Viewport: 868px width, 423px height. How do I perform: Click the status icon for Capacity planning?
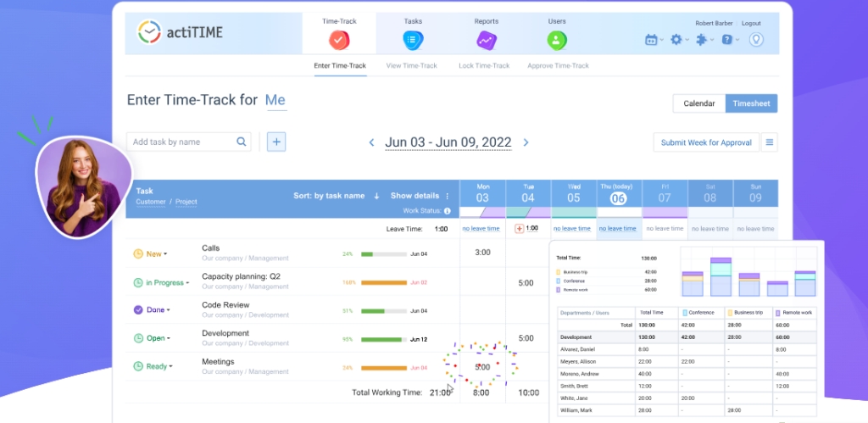coord(138,283)
